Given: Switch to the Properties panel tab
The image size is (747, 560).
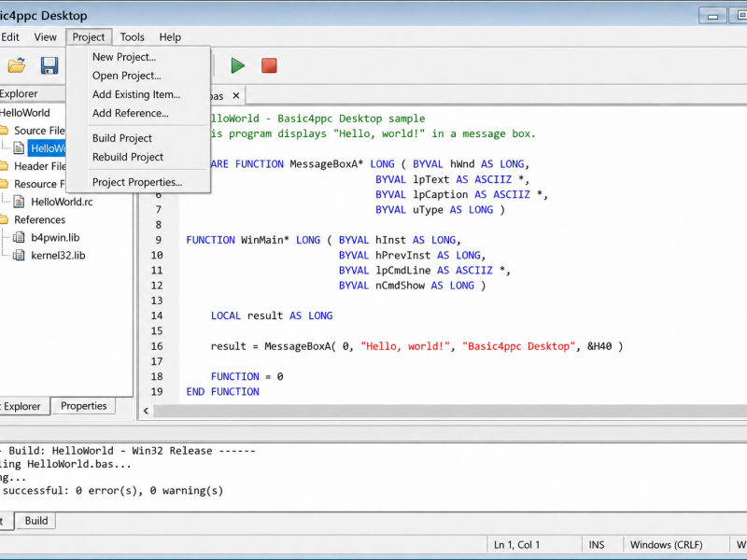Looking at the screenshot, I should click(x=83, y=406).
